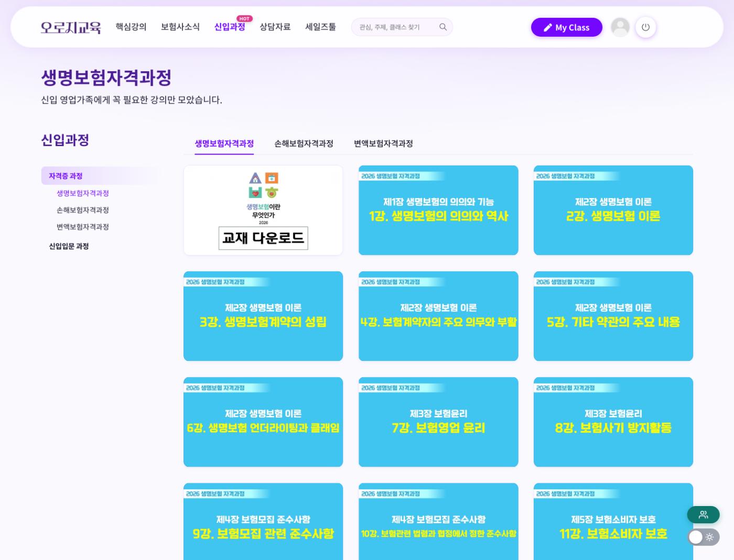734x560 pixels.
Task: Open the 핵심강의 menu
Action: (x=131, y=27)
